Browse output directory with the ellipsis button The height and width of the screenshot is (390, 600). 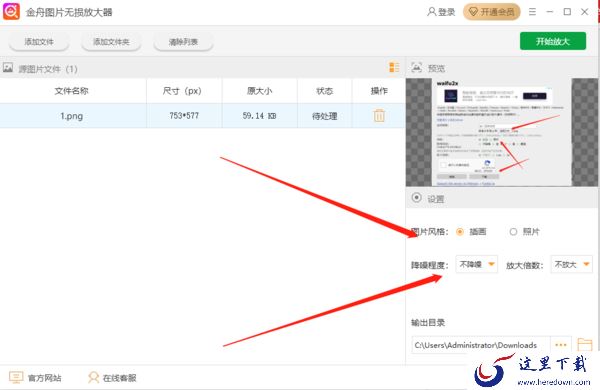point(561,345)
